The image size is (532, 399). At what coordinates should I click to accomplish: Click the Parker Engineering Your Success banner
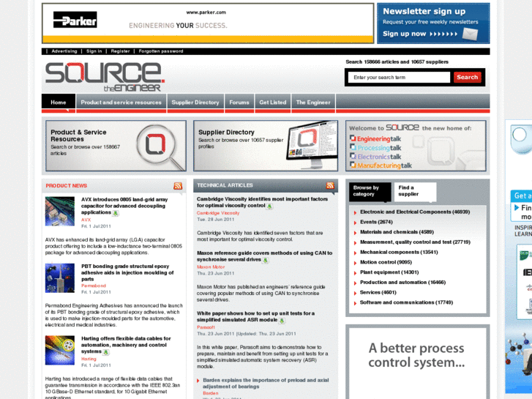tap(208, 23)
